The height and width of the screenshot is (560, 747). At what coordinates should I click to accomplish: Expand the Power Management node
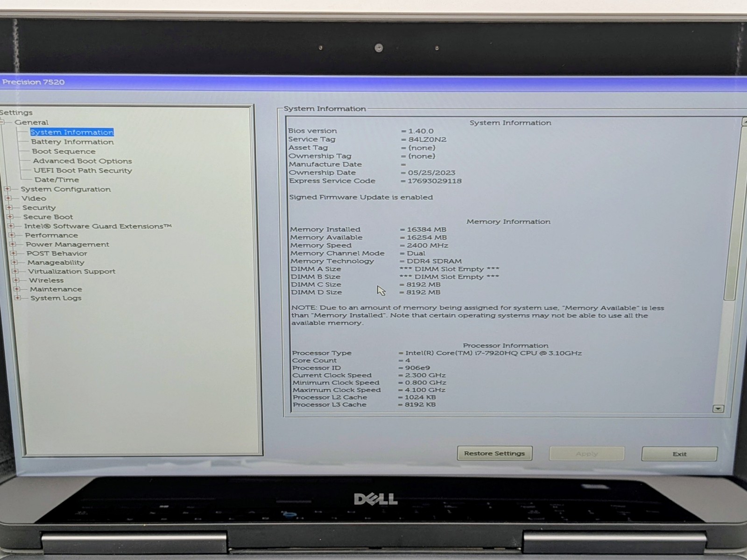pos(13,245)
